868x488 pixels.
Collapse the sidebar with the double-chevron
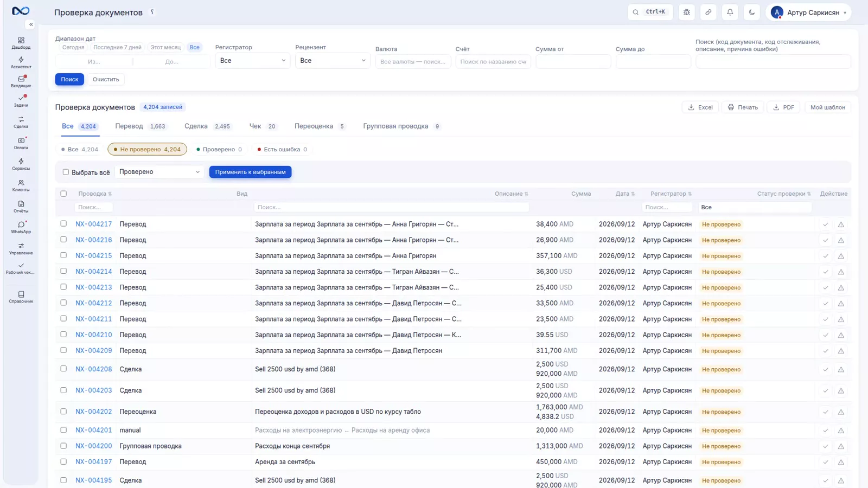(x=31, y=24)
